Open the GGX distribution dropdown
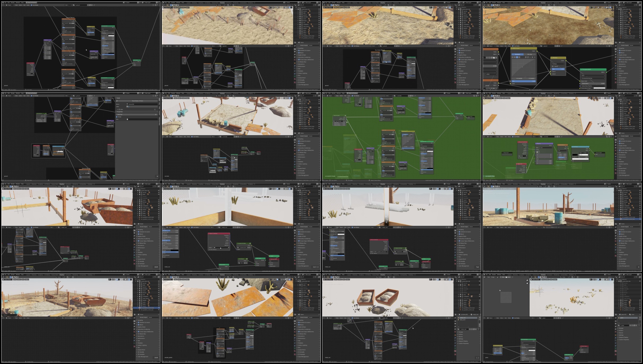 (x=593, y=76)
